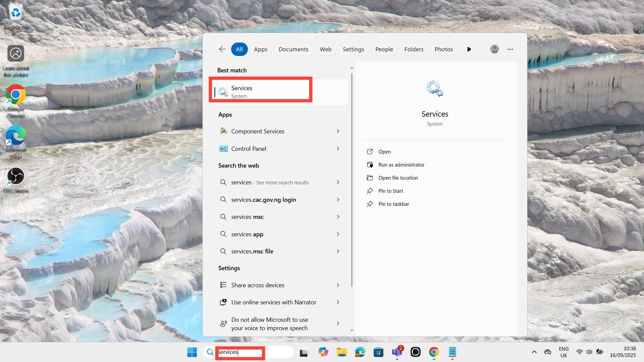Show more filter tabs with the arrow
Screen dimensions: 644x362
tap(469, 49)
